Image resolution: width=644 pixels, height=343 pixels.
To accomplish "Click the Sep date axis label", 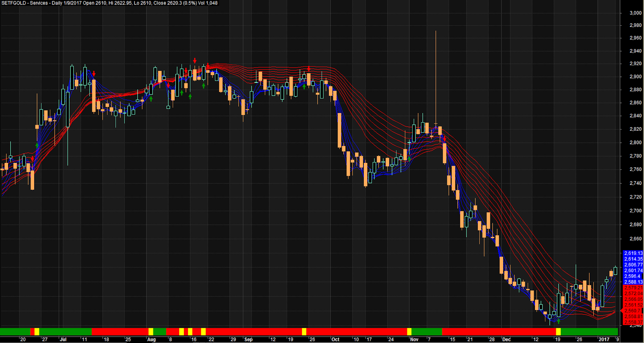I will coord(248,339).
